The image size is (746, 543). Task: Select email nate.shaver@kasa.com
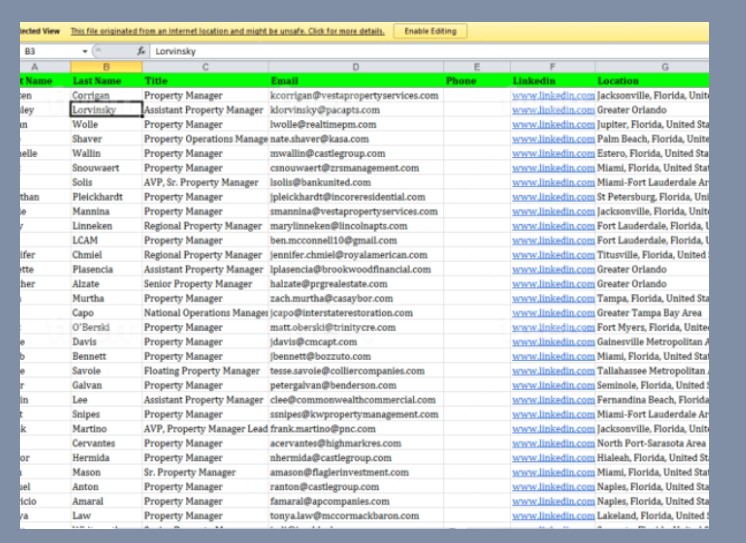tap(356, 139)
